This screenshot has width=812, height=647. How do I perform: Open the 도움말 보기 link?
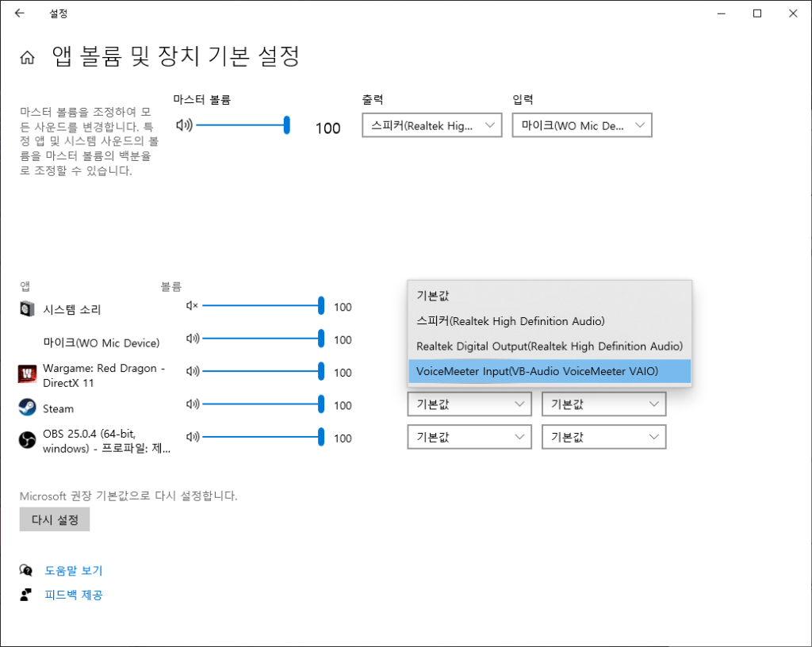tap(73, 570)
